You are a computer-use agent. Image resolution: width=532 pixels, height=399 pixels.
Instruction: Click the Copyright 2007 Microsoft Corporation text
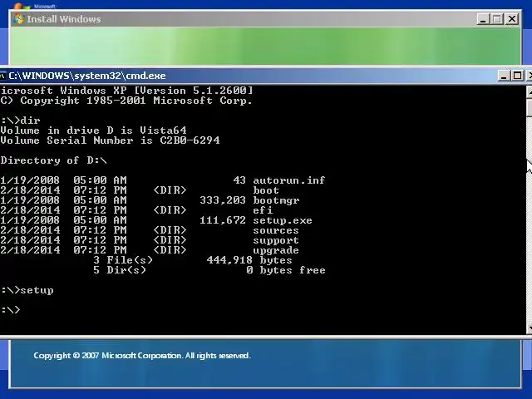[142, 356]
